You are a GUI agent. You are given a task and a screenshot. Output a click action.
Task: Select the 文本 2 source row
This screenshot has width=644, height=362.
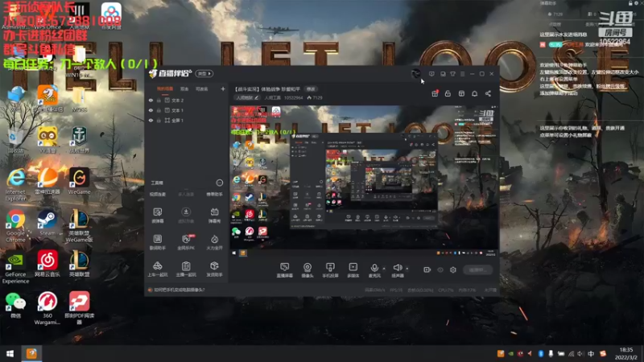[187, 100]
